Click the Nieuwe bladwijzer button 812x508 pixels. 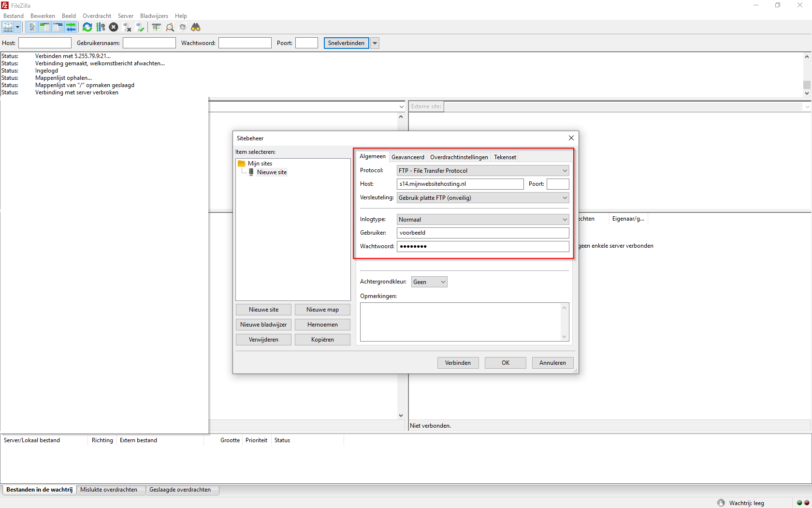264,325
